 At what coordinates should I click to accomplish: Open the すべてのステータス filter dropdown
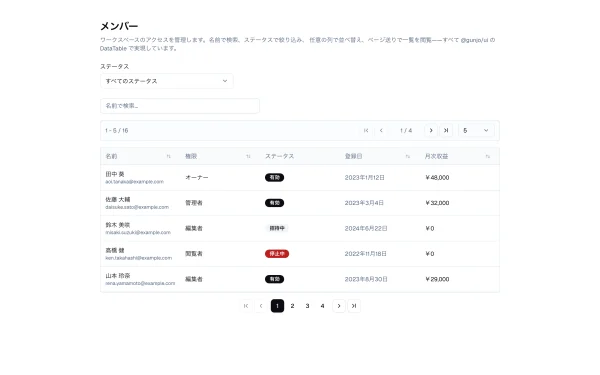pos(166,81)
